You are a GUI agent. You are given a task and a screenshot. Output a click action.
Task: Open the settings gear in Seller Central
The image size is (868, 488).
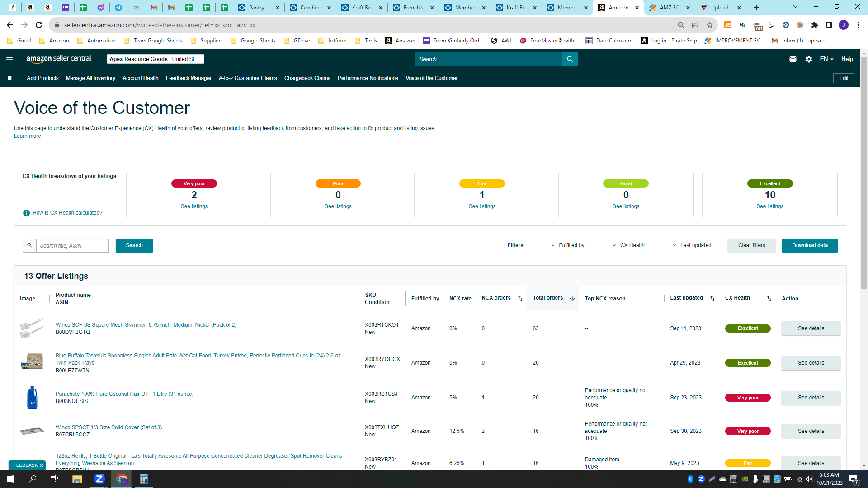(809, 59)
